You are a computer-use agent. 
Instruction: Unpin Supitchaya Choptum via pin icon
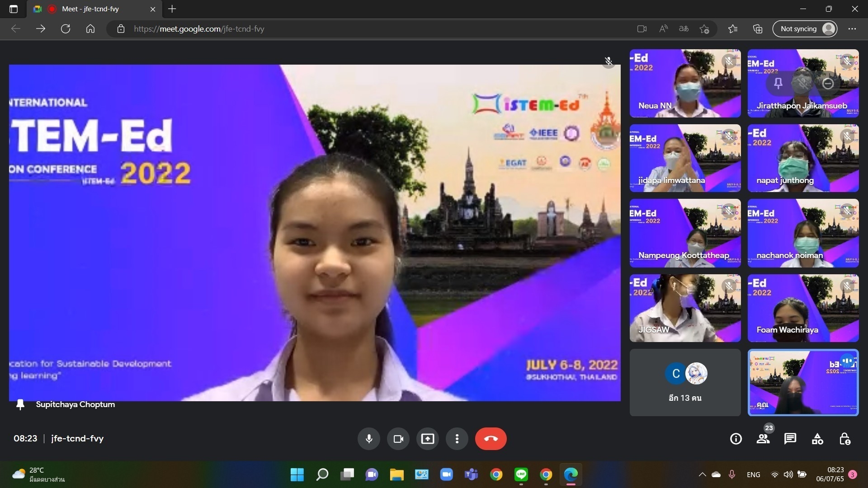pyautogui.click(x=20, y=404)
